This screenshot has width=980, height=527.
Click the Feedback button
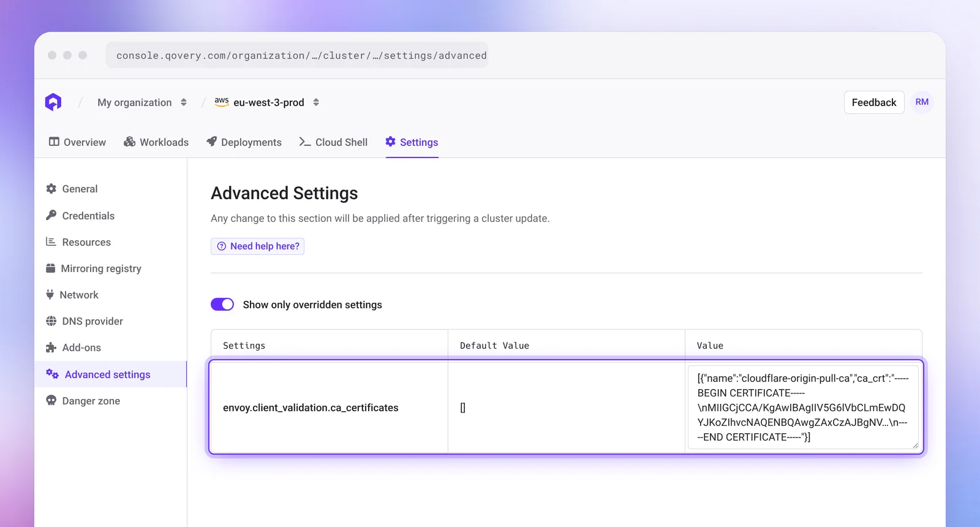coord(874,102)
